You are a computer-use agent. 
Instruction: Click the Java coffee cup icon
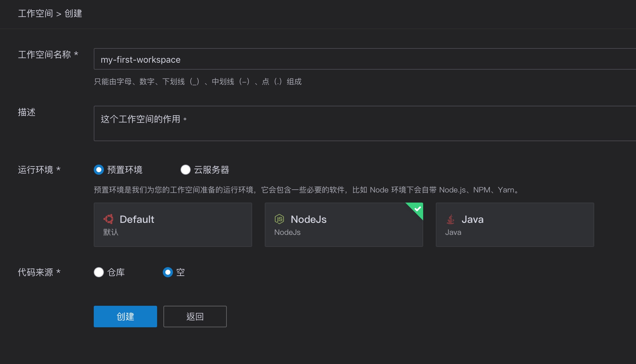tap(450, 219)
